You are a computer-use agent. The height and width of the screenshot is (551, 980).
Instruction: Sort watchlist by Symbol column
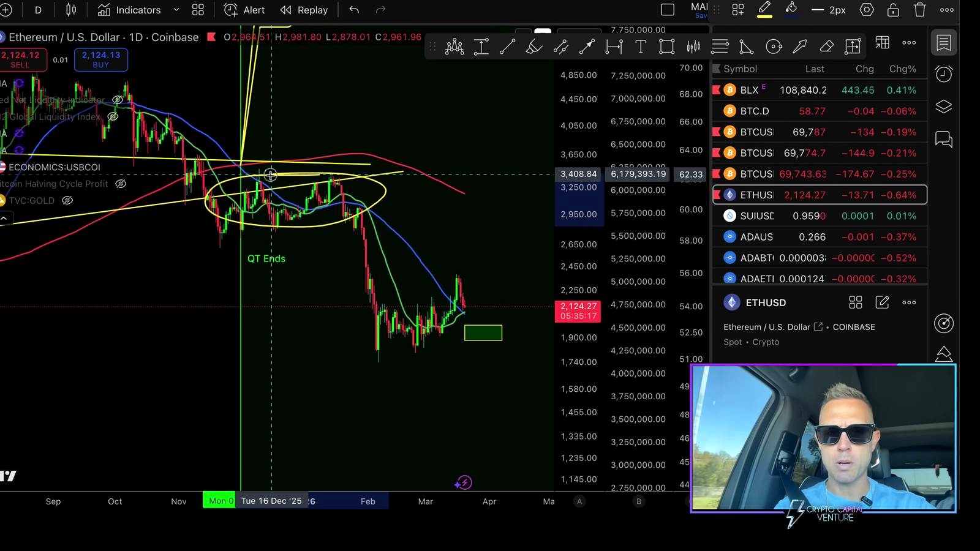740,69
